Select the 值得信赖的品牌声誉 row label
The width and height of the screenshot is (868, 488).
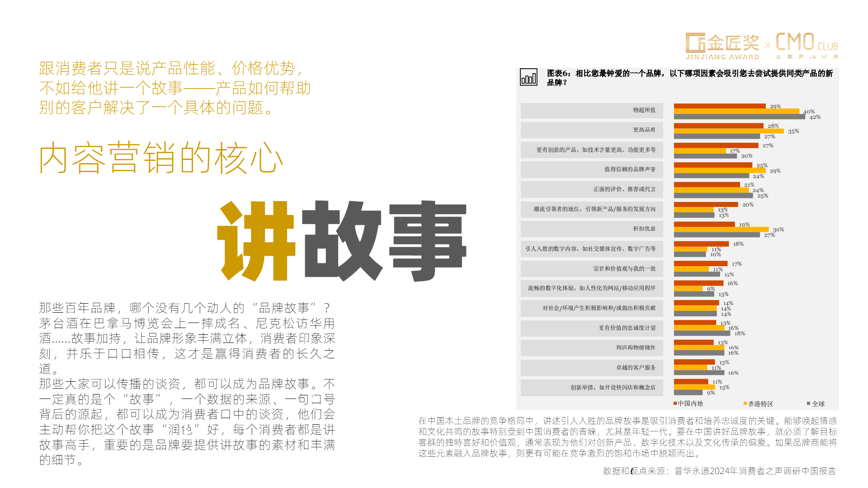pos(592,169)
